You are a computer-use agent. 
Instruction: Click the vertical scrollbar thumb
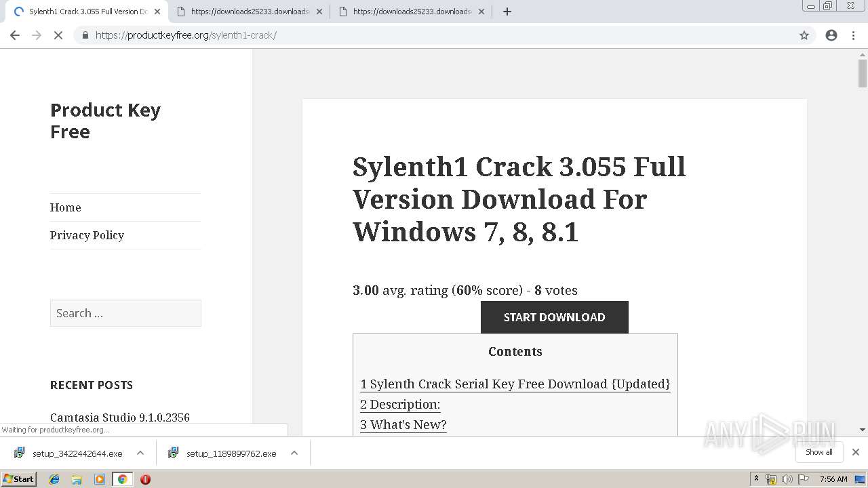pos(863,74)
